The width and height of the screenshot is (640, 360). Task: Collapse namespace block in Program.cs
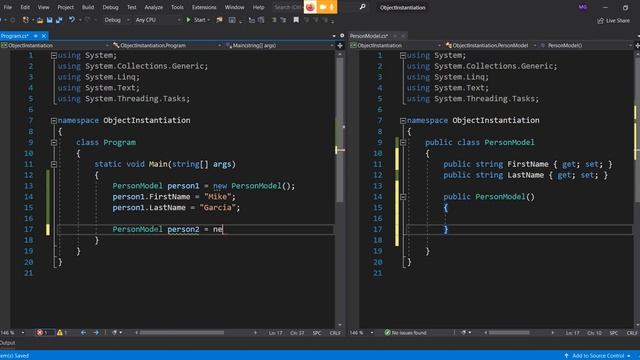53,121
